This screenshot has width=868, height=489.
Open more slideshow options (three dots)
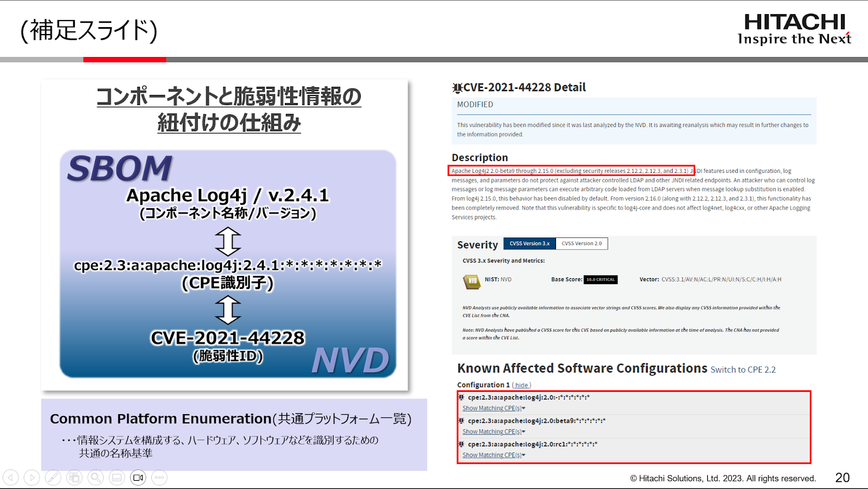(159, 478)
